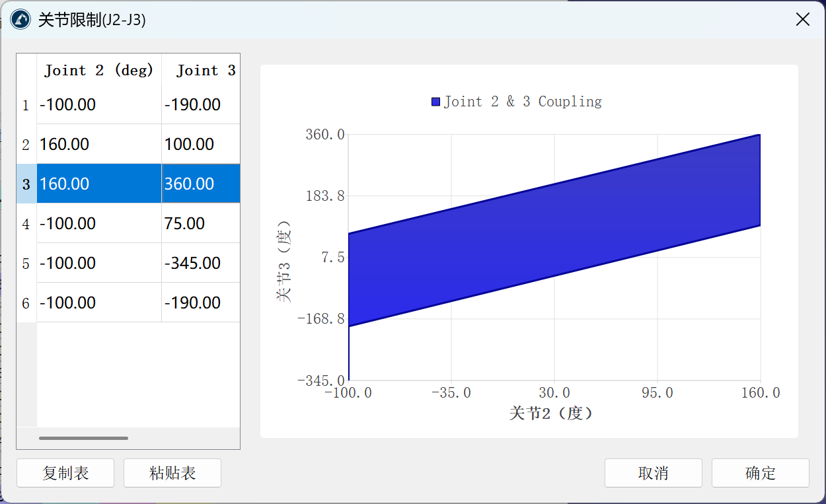Click the RoboDK icon in title bar

(20, 20)
